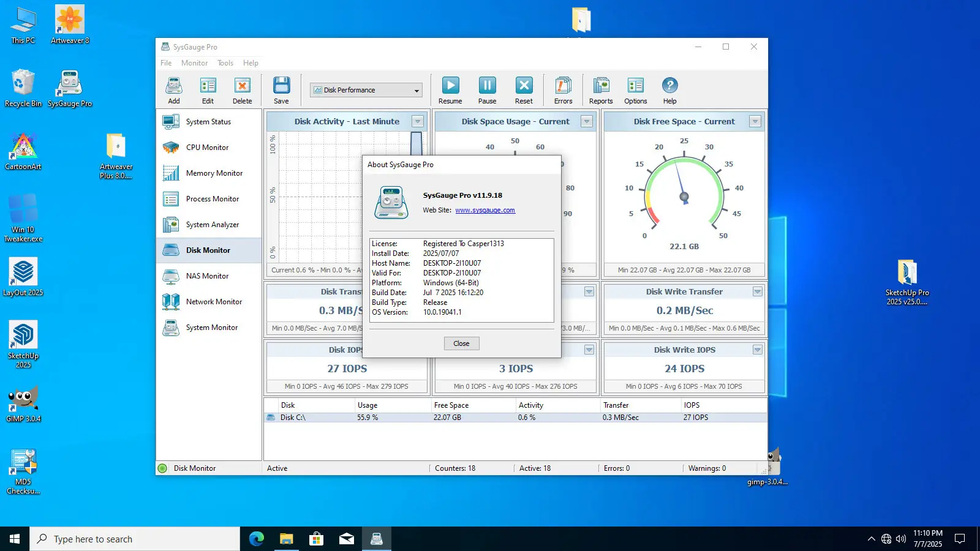This screenshot has width=980, height=551.
Task: Switch to the Network Monitor
Action: point(214,301)
